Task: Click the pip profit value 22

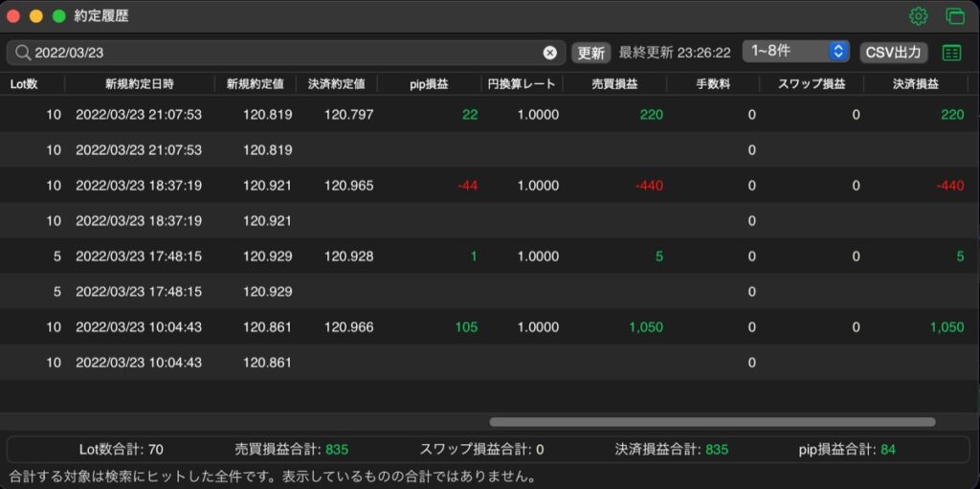Action: pos(470,115)
